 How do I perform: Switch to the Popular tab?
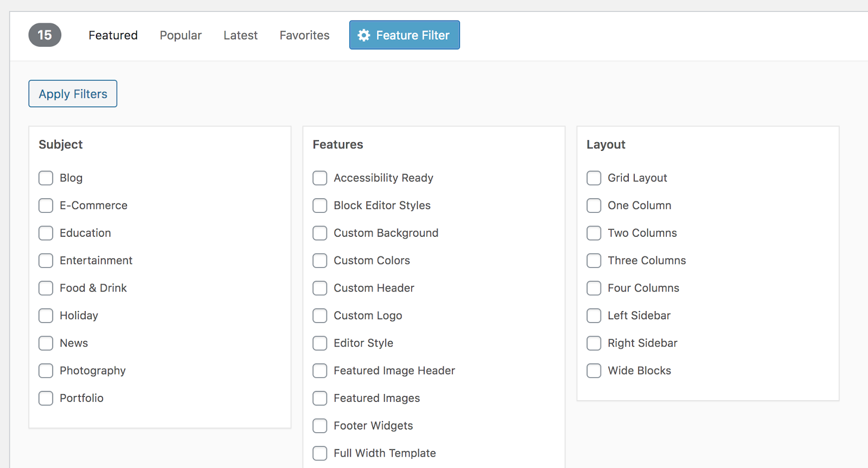(x=181, y=35)
